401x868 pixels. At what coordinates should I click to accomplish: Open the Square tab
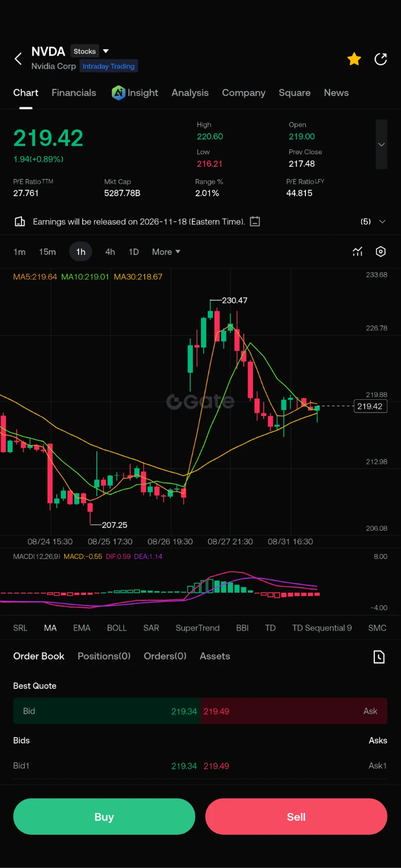pyautogui.click(x=295, y=92)
